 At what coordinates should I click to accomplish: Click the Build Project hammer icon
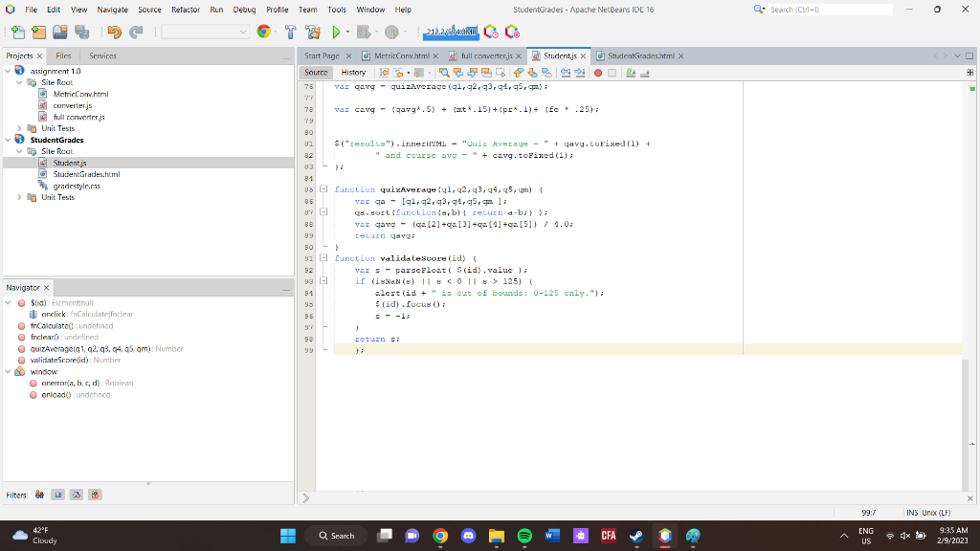click(287, 32)
